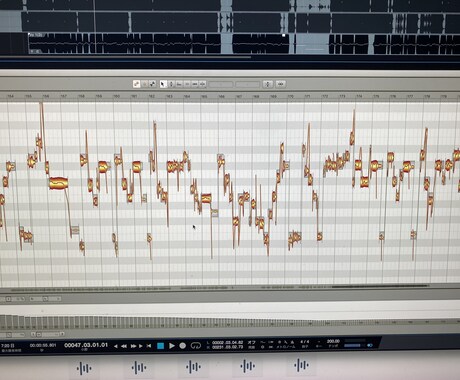Click the first empty inspector field in Melodyne toolbar

tap(221, 84)
